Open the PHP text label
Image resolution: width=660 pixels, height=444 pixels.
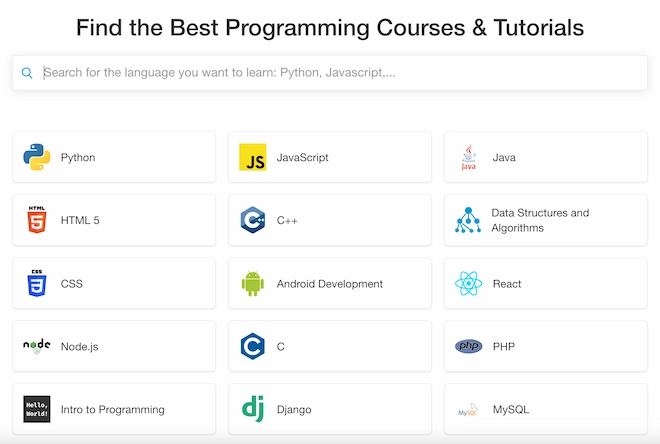click(503, 346)
